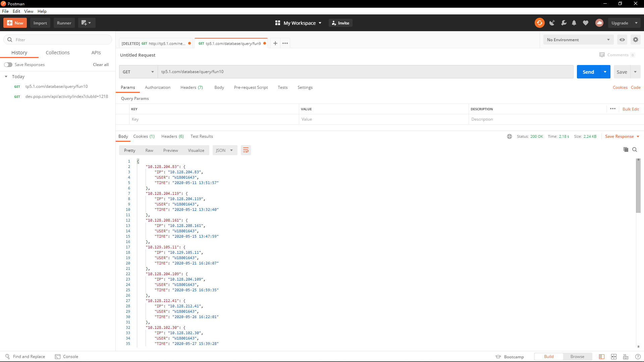The image size is (644, 362).
Task: Open help question mark icon
Action: click(638, 357)
